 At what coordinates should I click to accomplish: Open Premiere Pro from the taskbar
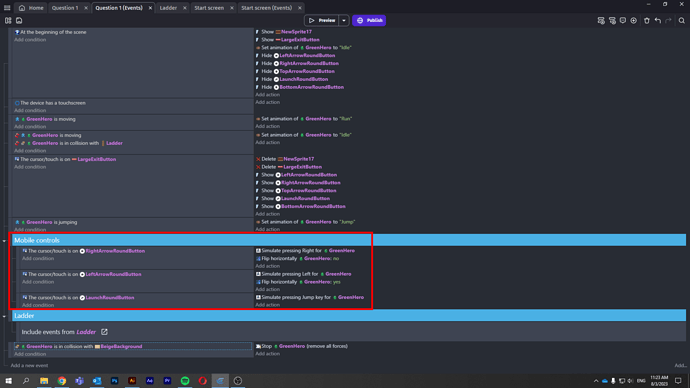click(167, 381)
